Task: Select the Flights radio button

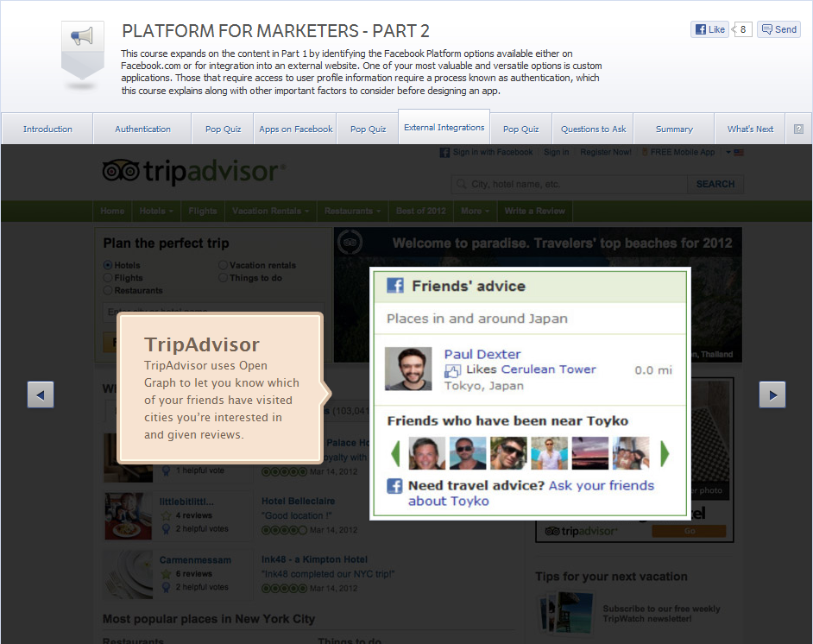Action: tap(108, 278)
